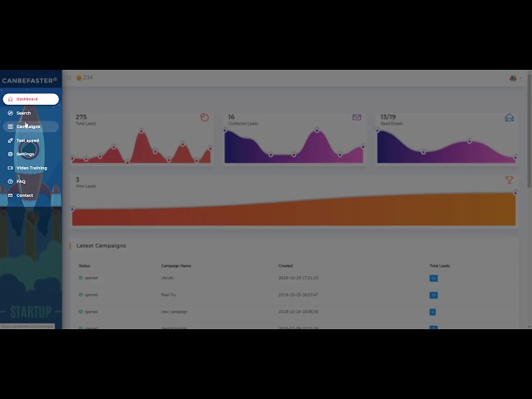Click the Test speed rocket icon

(11, 140)
